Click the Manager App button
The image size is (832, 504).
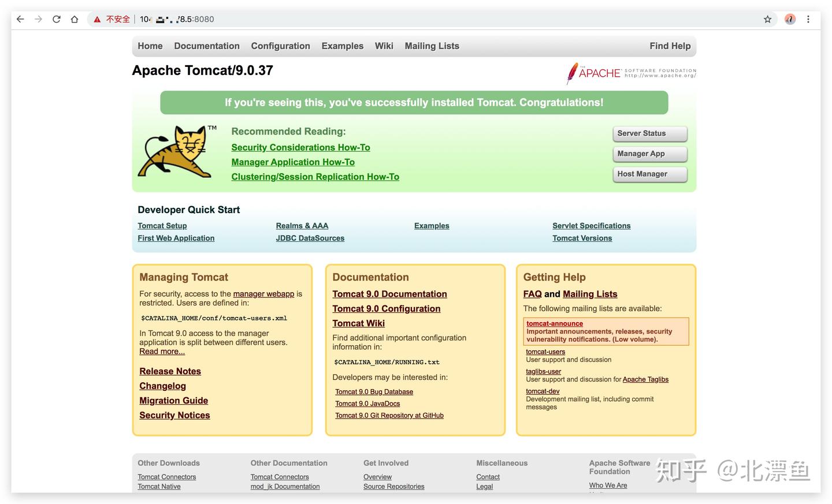[x=650, y=154]
